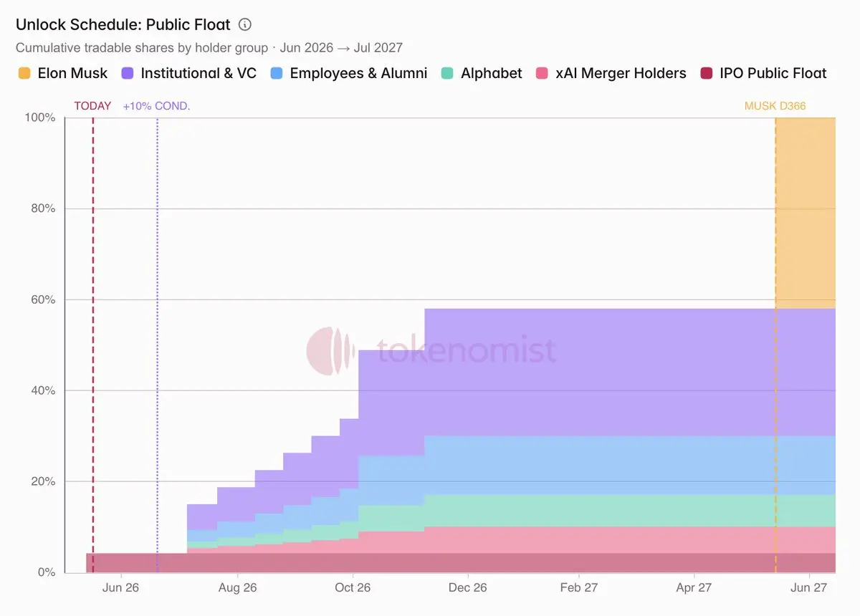Screen dimensions: 860x616
Task: Click the Jun 26 axis label
Action: click(121, 587)
